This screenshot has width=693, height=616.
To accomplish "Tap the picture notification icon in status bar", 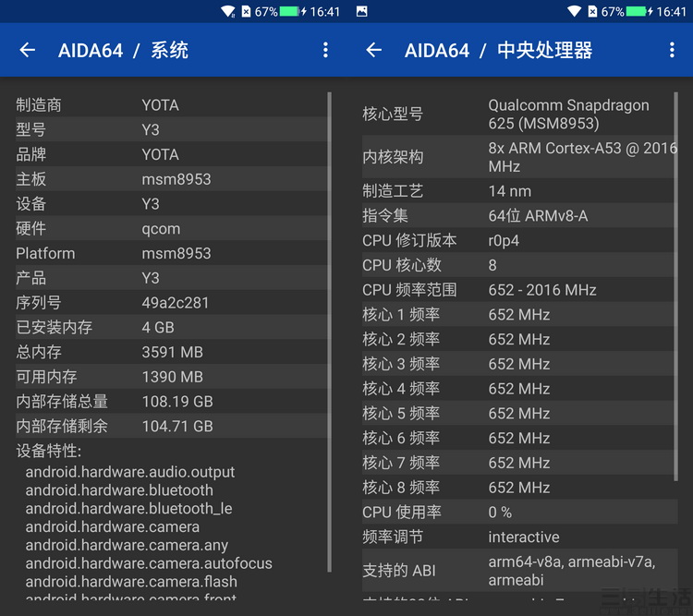I will [361, 12].
